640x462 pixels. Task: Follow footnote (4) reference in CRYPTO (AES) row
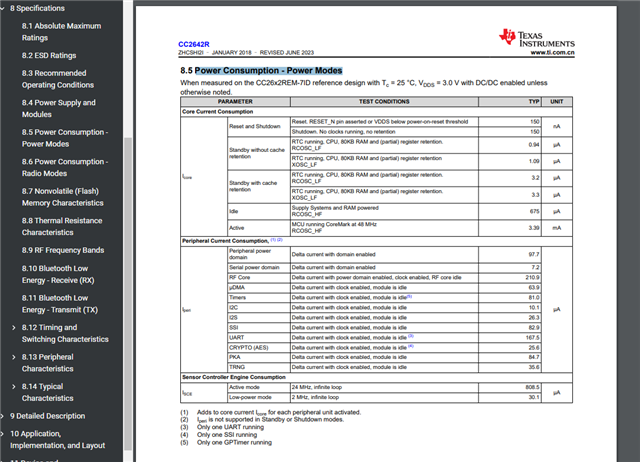pos(411,346)
